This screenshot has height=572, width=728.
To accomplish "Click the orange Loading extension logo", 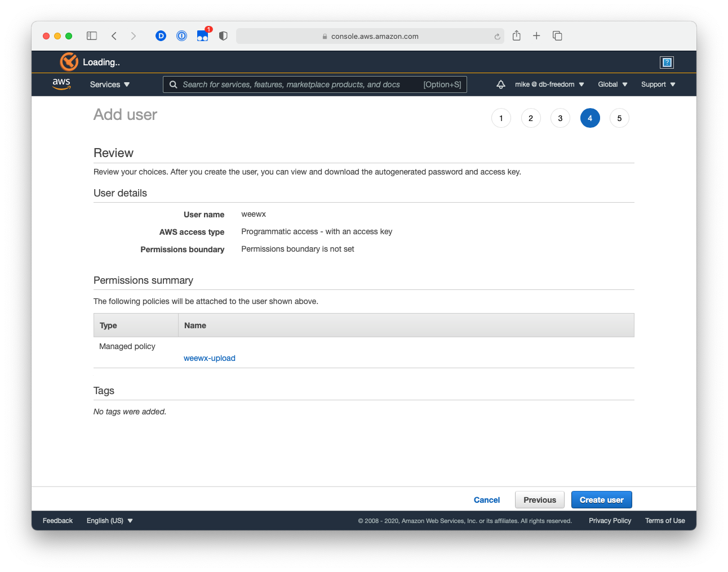I will (69, 62).
